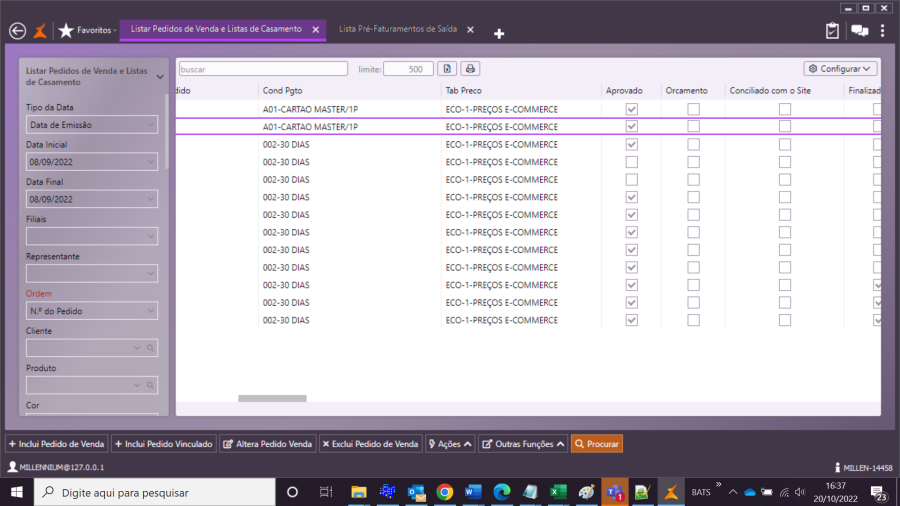This screenshot has height=506, width=900.
Task: Open Microsoft Edge from taskbar
Action: [502, 492]
